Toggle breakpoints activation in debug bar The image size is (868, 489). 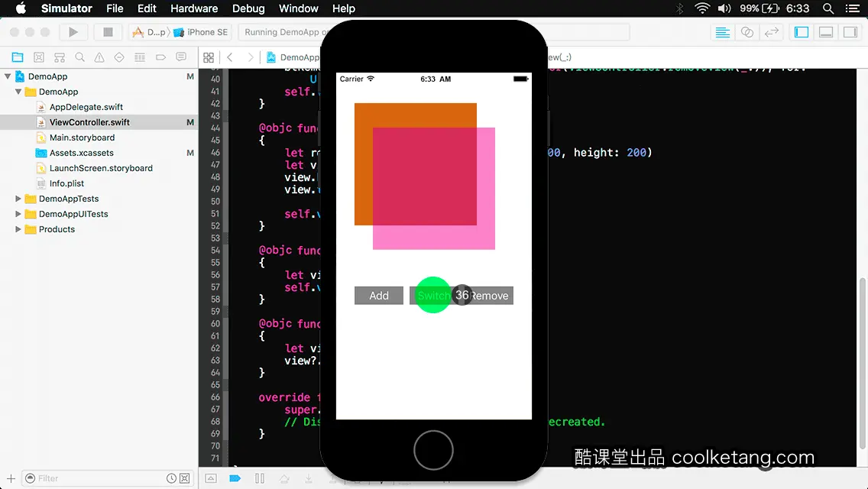235,478
